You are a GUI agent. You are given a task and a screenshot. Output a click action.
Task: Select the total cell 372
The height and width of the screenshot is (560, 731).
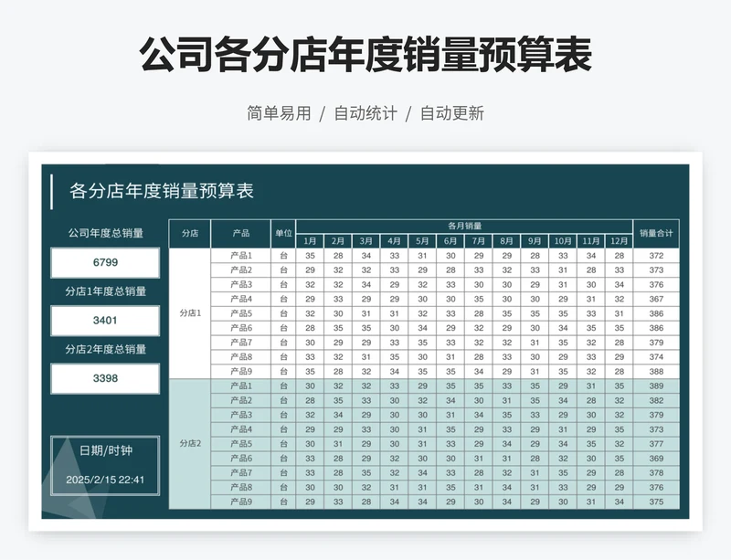pyautogui.click(x=656, y=256)
